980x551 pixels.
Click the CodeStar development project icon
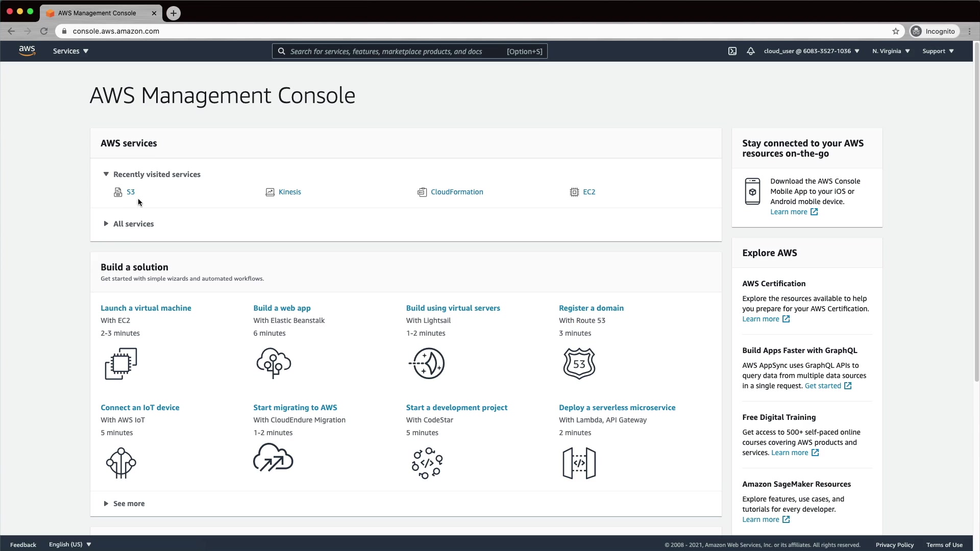coord(427,463)
